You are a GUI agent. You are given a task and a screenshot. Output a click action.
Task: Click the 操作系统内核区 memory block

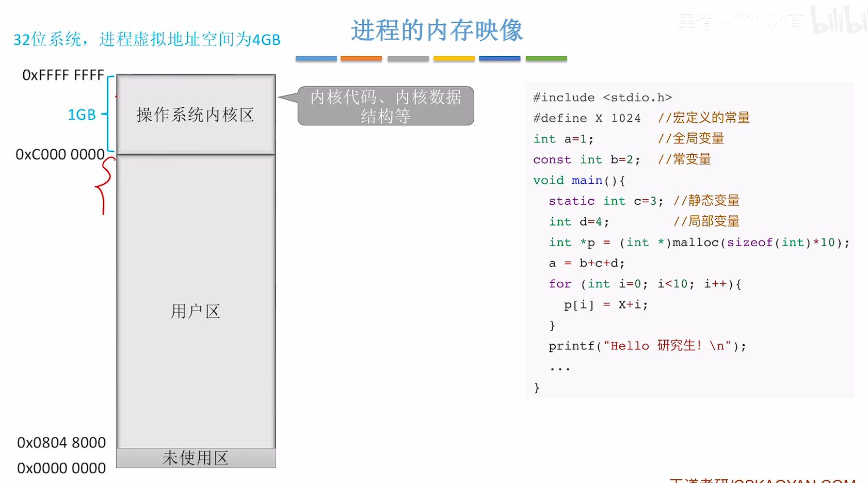[196, 115]
